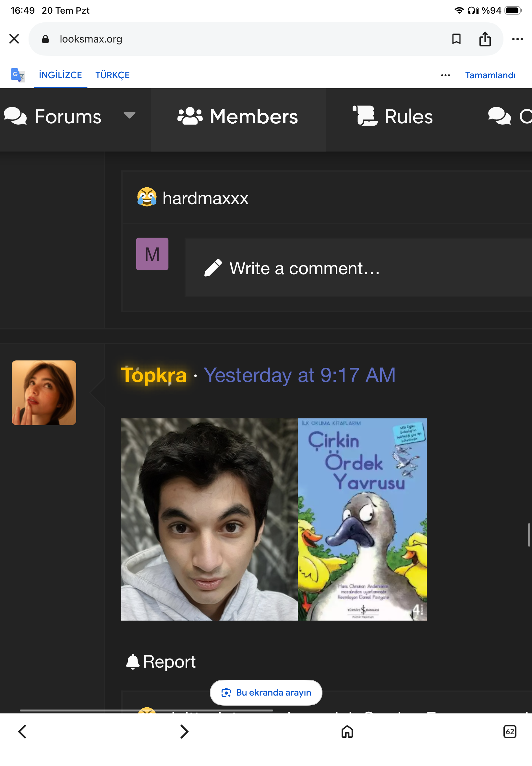Tap Bu ekranda arayın search button
The height and width of the screenshot is (766, 532).
pos(266,693)
